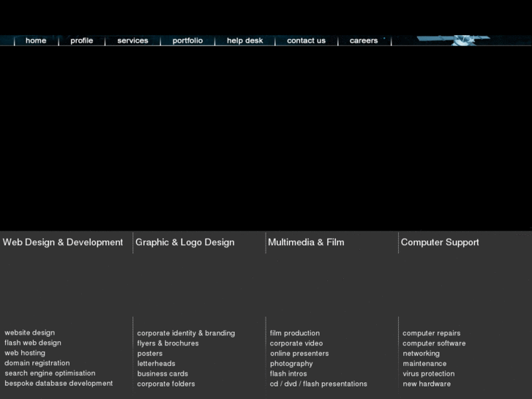Open the film production link

pyautogui.click(x=295, y=333)
